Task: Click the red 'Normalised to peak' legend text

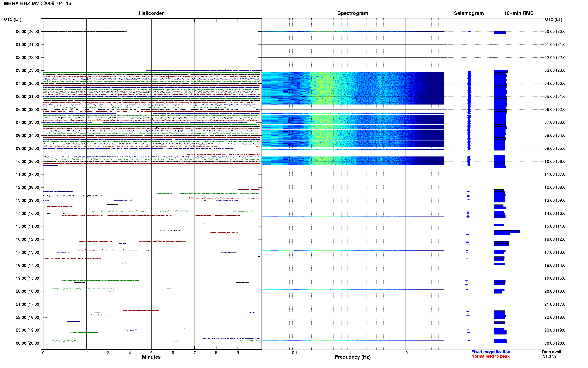Action: 490,356
